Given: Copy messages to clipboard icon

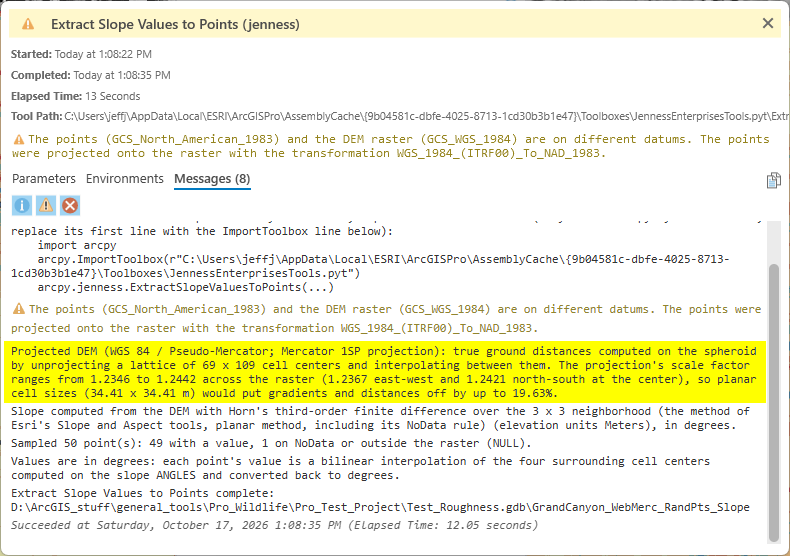Looking at the screenshot, I should (773, 180).
